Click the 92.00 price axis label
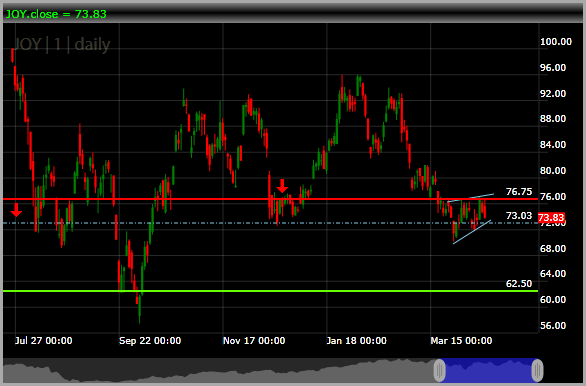 [x=553, y=93]
